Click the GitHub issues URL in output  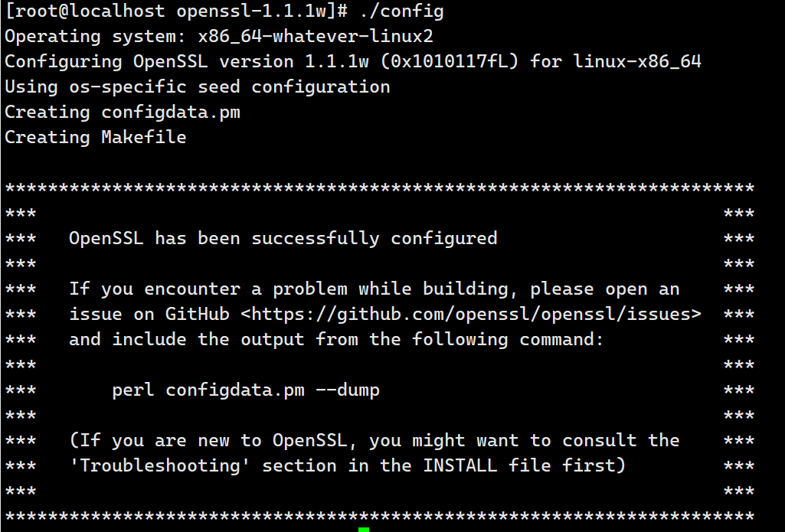[x=471, y=315]
